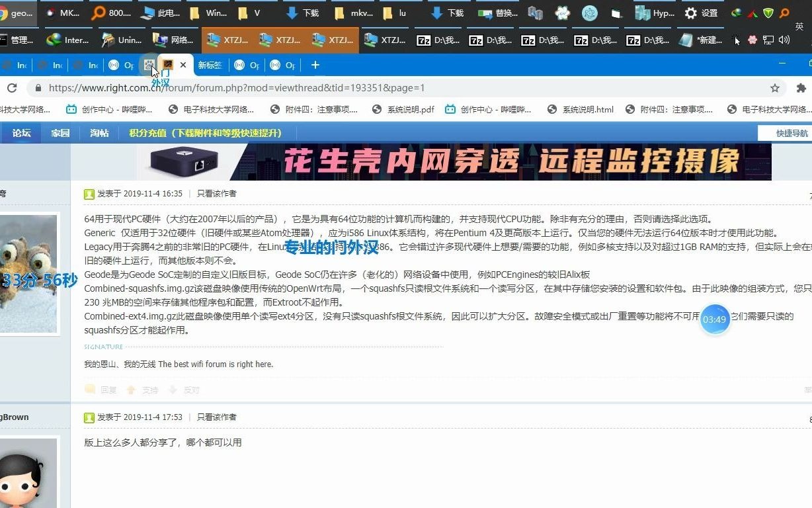Click the green shield tray icon
The image size is (812, 508).
click(768, 13)
